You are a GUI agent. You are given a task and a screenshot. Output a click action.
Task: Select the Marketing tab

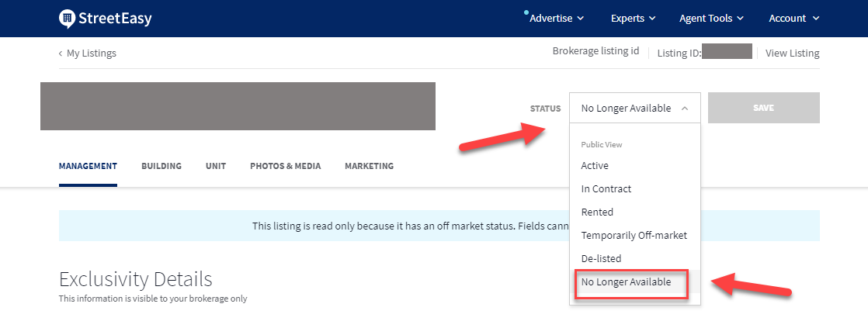point(369,166)
